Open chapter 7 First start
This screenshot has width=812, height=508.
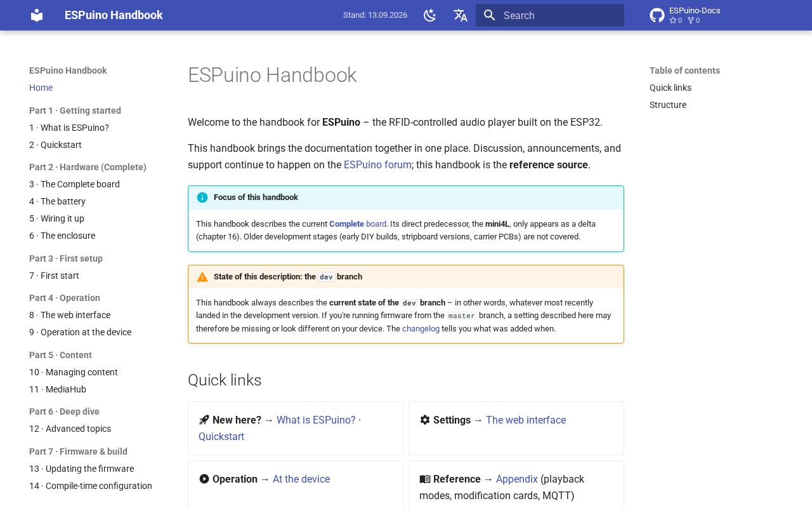pyautogui.click(x=54, y=276)
